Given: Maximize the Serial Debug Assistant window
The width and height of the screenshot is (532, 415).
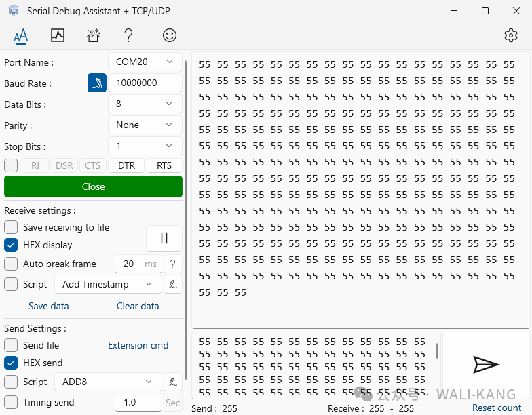Looking at the screenshot, I should pyautogui.click(x=485, y=11).
